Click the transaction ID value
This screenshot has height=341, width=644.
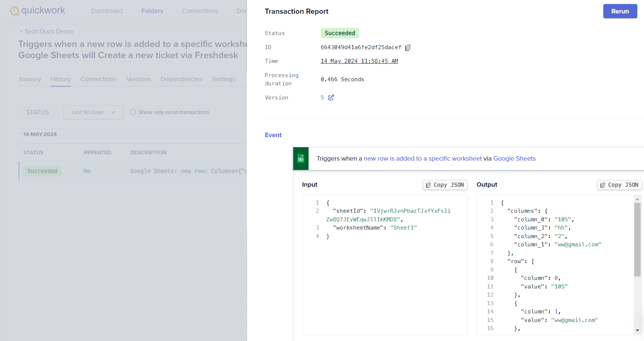[361, 47]
